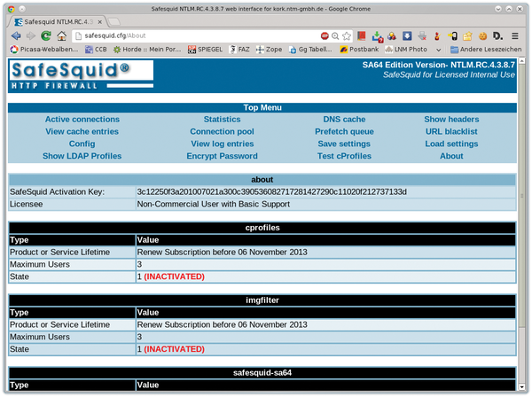This screenshot has width=532, height=397.
Task: Click the grey download with red x icon
Action: 422,35
